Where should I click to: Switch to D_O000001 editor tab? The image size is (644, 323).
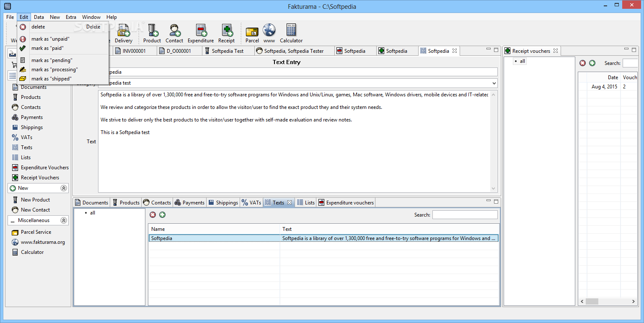click(179, 51)
